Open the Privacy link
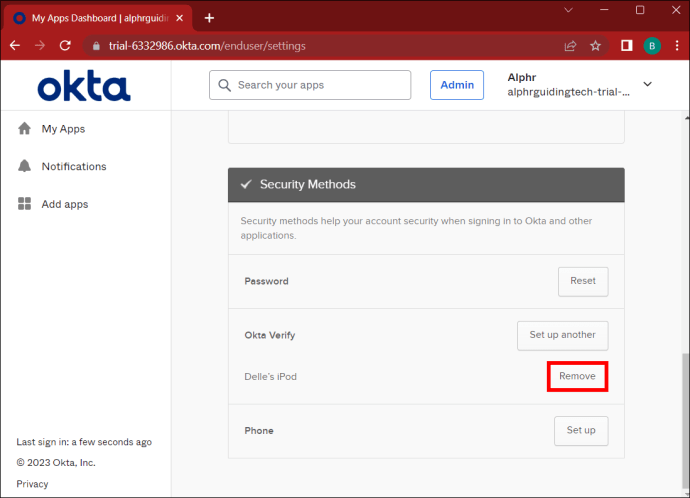Image resolution: width=690 pixels, height=498 pixels. [x=32, y=484]
